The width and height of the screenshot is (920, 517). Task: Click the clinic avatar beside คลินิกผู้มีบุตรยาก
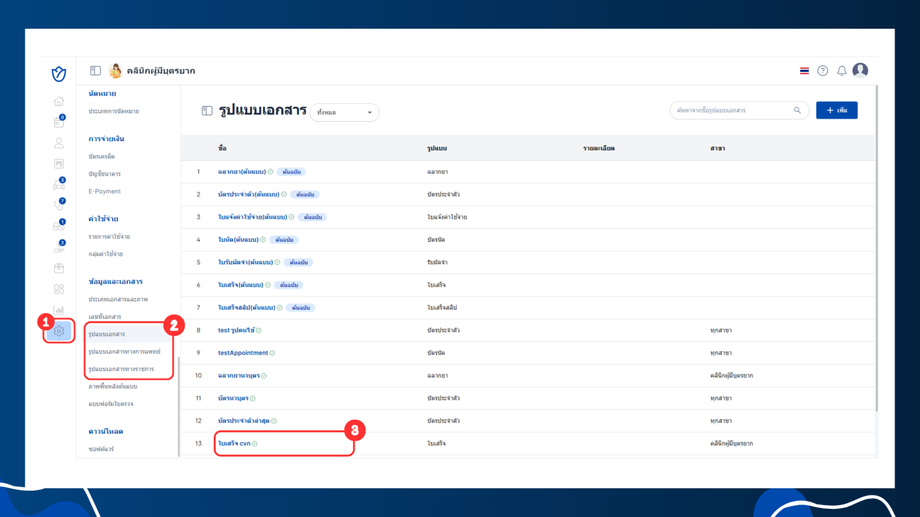point(116,70)
